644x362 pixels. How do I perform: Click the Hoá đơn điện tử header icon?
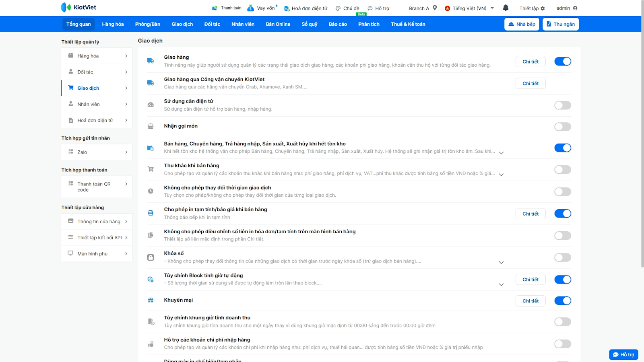[x=287, y=8]
